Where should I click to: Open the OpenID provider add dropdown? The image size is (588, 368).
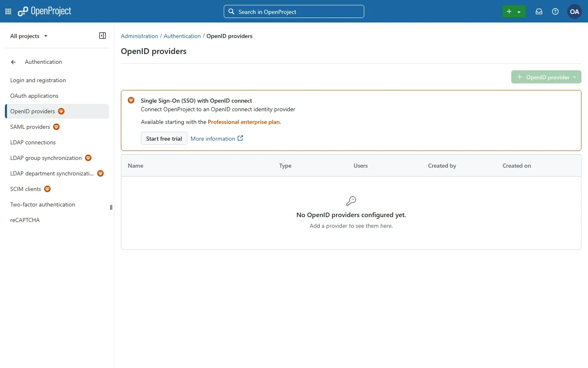pos(546,77)
